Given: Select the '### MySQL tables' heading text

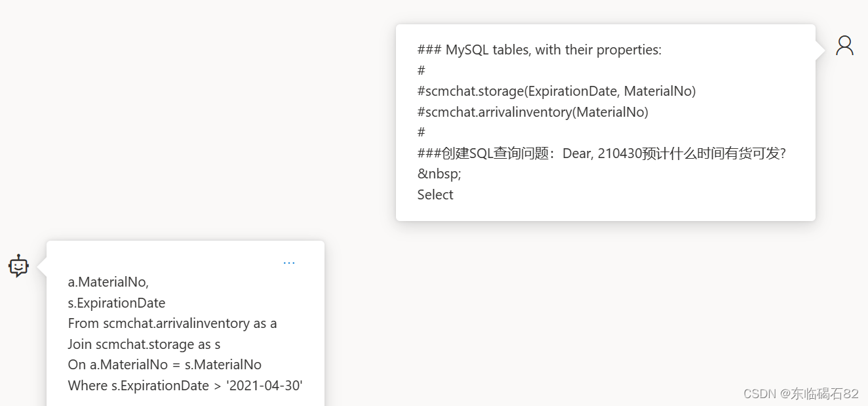Looking at the screenshot, I should click(539, 49).
